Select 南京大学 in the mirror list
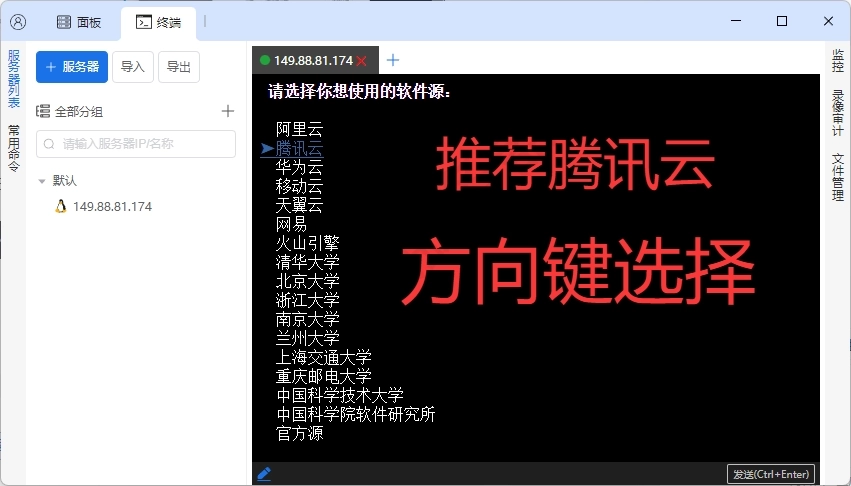Image resolution: width=851 pixels, height=486 pixels. [x=307, y=319]
